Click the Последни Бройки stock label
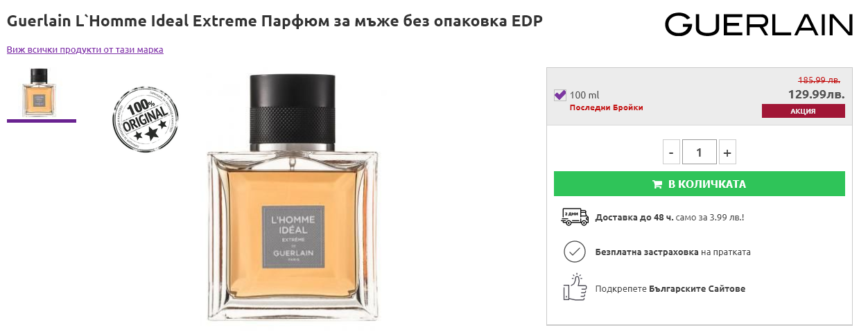The image size is (868, 332). (x=606, y=107)
